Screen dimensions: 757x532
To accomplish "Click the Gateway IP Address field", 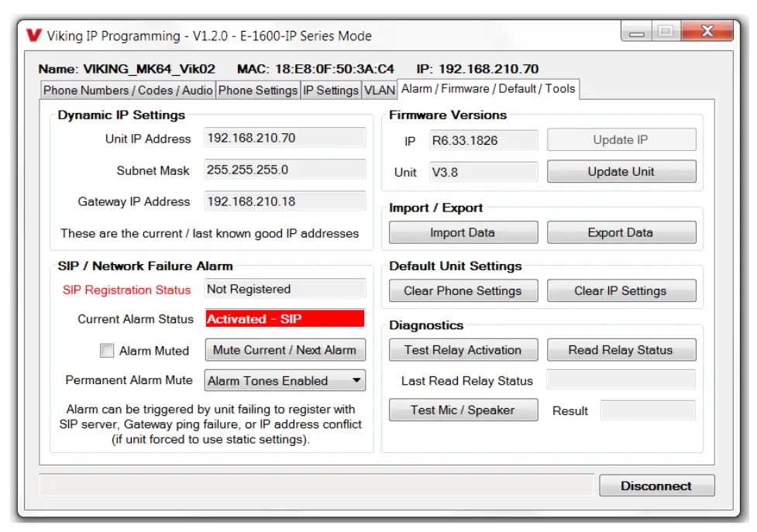I will (285, 201).
